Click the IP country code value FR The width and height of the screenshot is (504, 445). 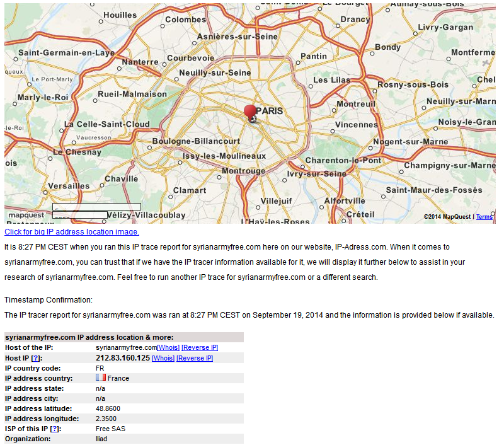pos(100,368)
